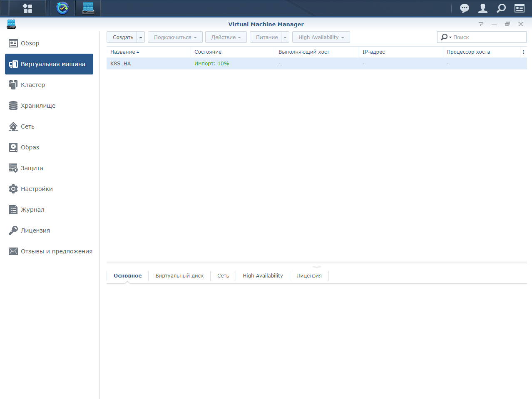Open Обзор in the sidebar
The height and width of the screenshot is (399, 532).
pos(49,43)
